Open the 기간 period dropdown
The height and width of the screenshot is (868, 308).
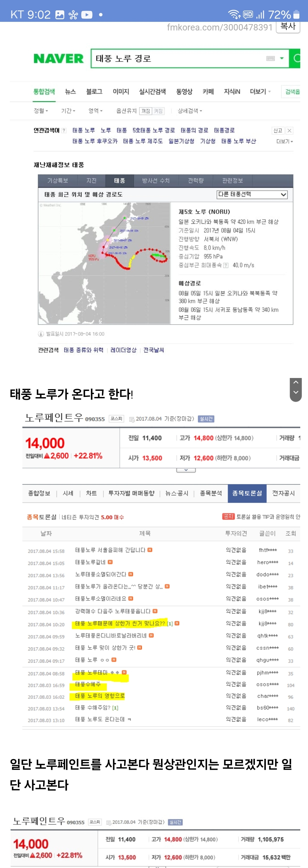(x=68, y=111)
